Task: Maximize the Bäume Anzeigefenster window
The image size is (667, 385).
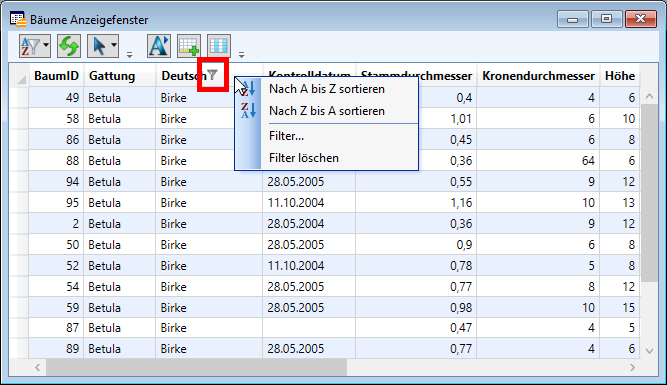Action: 606,19
